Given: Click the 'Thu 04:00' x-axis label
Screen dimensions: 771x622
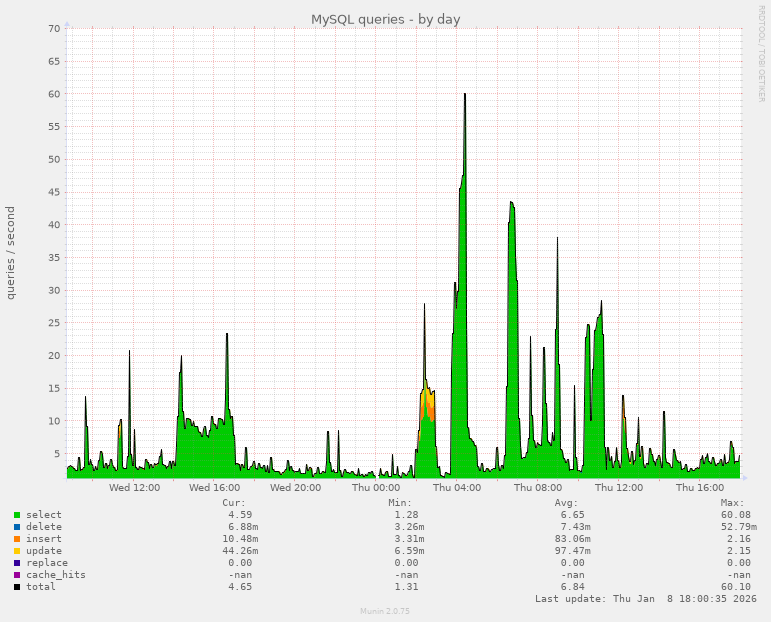Looking at the screenshot, I should point(457,488).
